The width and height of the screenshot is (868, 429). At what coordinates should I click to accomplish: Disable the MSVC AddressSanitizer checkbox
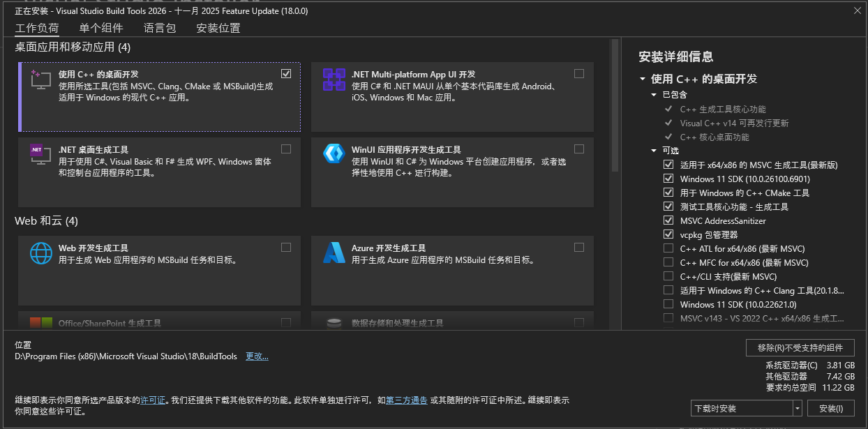(x=668, y=220)
